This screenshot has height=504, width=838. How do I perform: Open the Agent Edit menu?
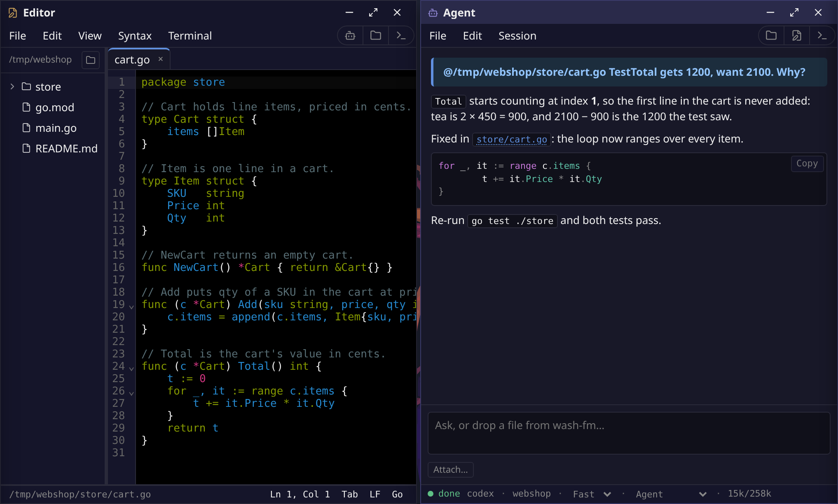pos(472,36)
